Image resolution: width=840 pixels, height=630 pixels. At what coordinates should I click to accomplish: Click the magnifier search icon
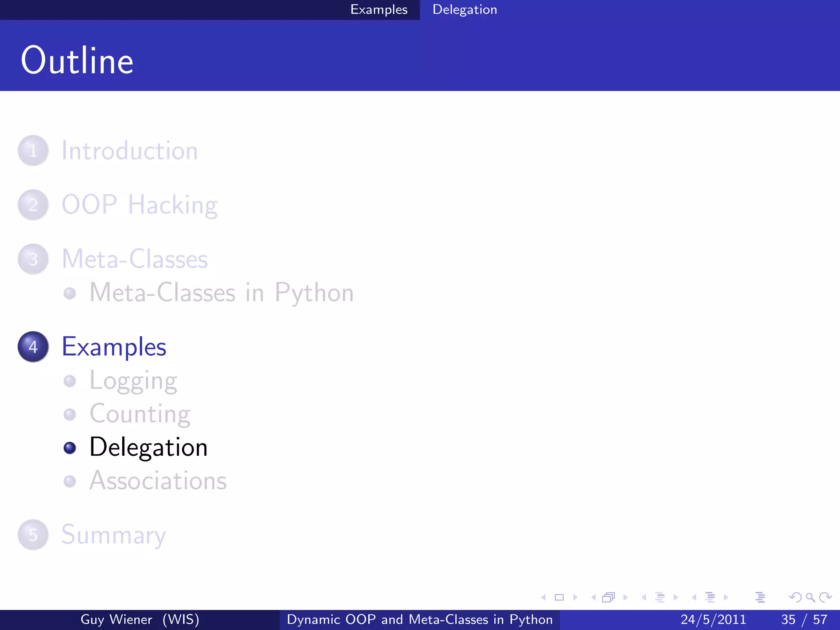tap(810, 598)
